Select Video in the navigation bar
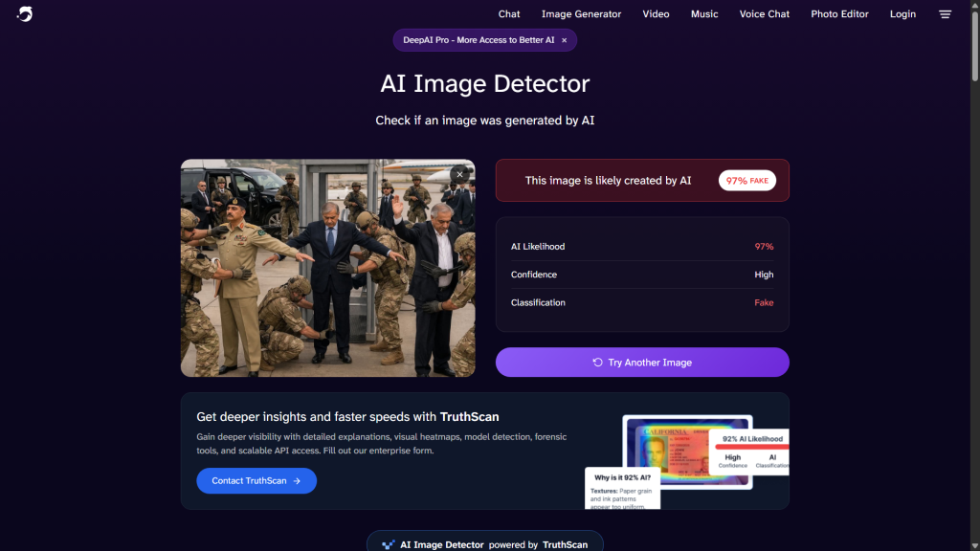 point(656,14)
